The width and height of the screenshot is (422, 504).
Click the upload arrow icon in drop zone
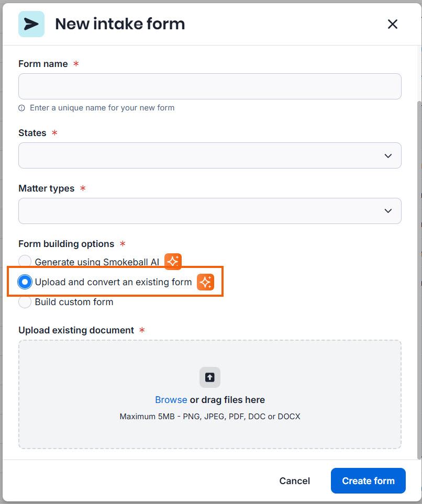coord(210,377)
